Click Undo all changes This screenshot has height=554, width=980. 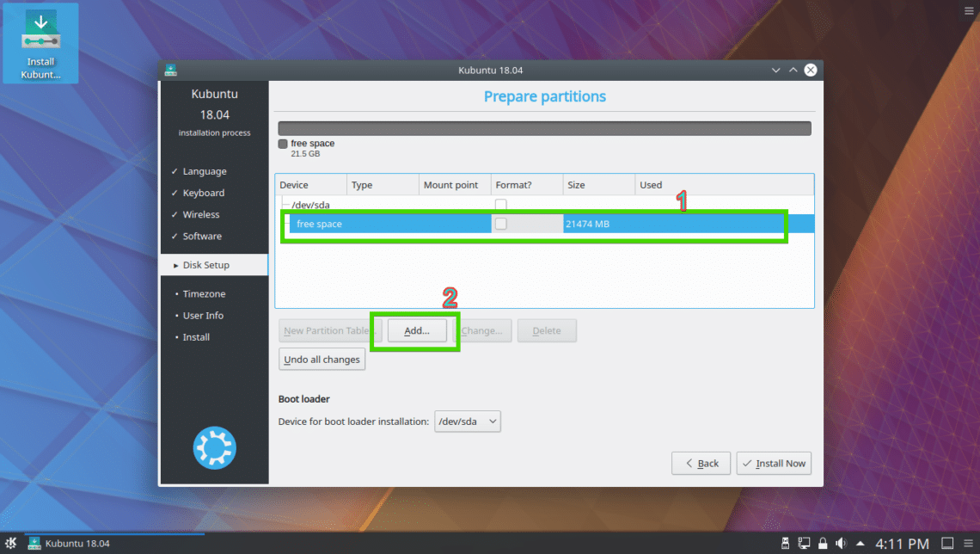[x=322, y=360]
